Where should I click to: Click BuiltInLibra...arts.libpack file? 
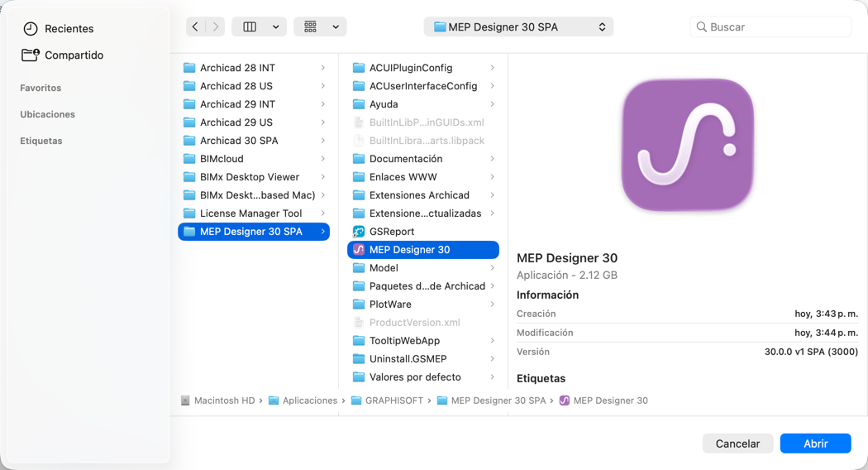pos(423,141)
